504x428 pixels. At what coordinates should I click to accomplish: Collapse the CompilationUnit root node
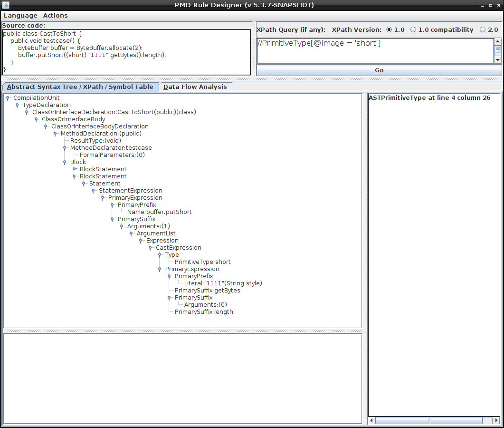[x=8, y=98]
